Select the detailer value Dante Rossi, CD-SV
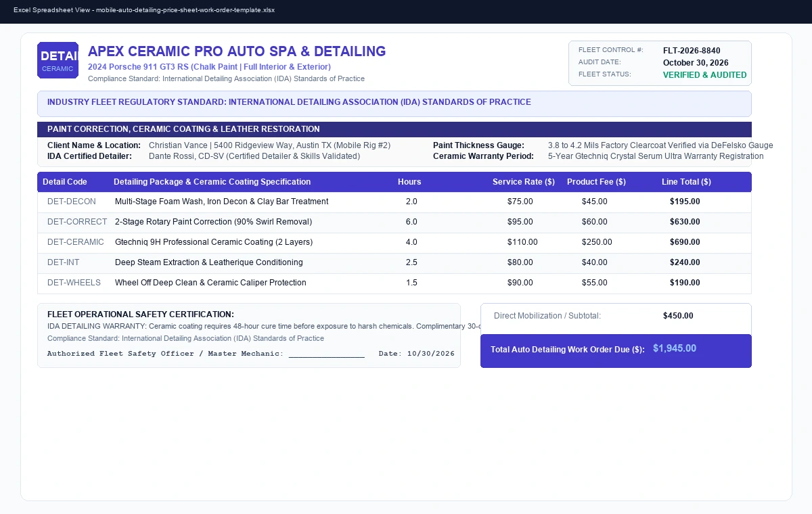This screenshot has height=514, width=812. (254, 156)
